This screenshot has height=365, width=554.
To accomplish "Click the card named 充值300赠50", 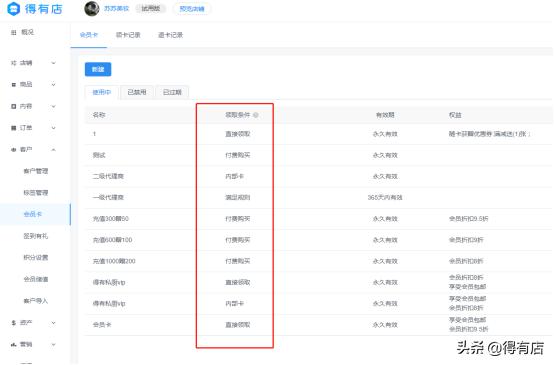I will click(x=111, y=219).
